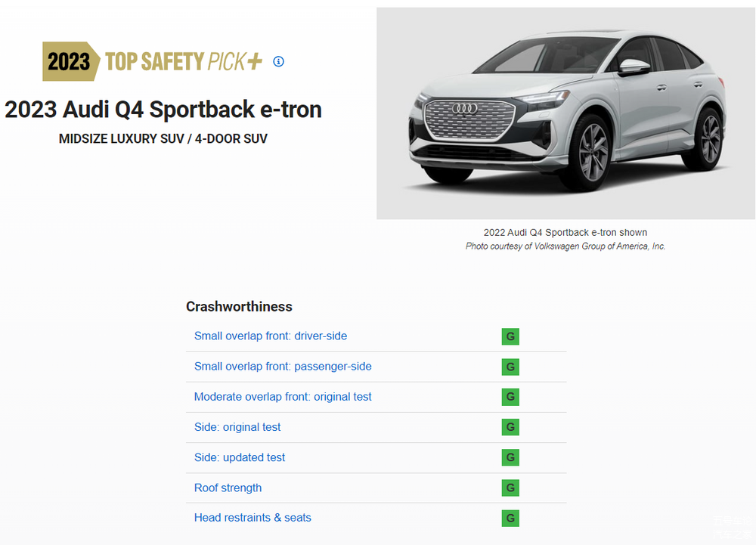Image resolution: width=756 pixels, height=545 pixels.
Task: Click the G rating badge for Side: original test
Action: click(x=510, y=427)
